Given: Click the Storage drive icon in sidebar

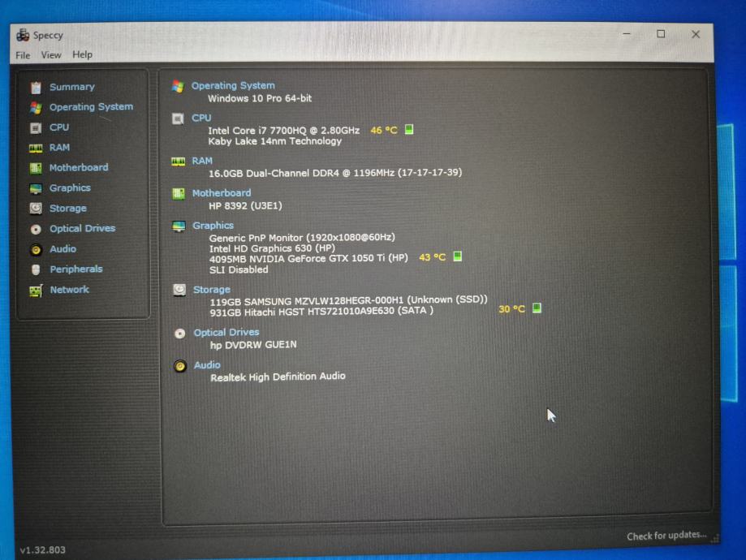Looking at the screenshot, I should [x=37, y=209].
